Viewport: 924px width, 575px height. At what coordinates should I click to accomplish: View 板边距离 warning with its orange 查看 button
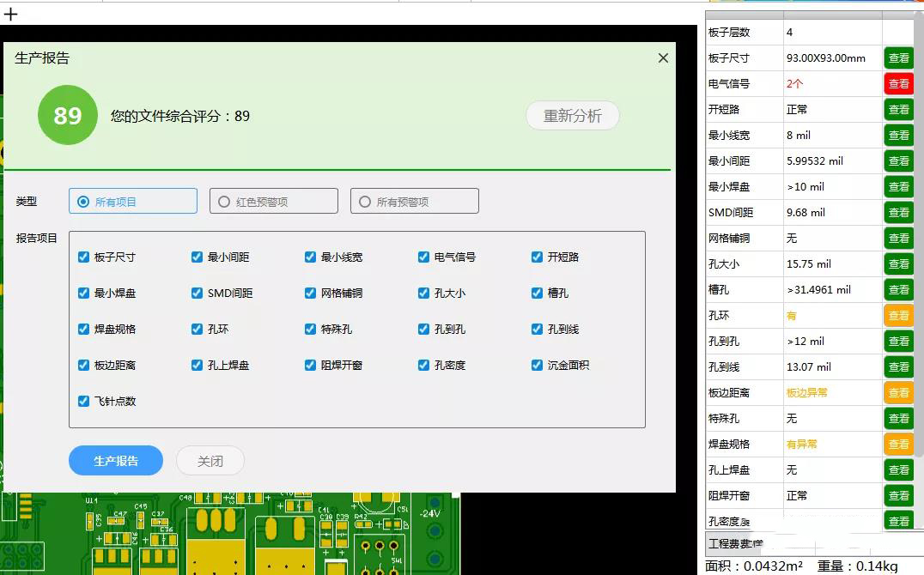click(x=898, y=392)
